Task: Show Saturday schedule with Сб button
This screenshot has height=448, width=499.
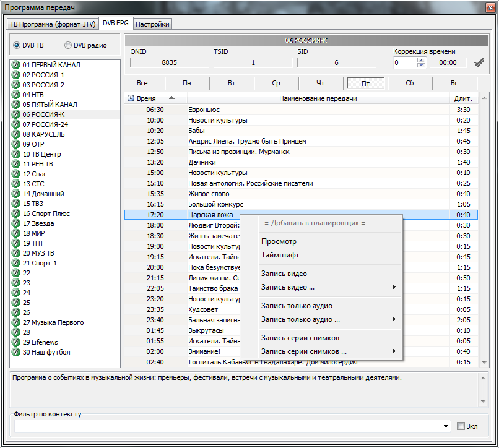Action: (410, 83)
